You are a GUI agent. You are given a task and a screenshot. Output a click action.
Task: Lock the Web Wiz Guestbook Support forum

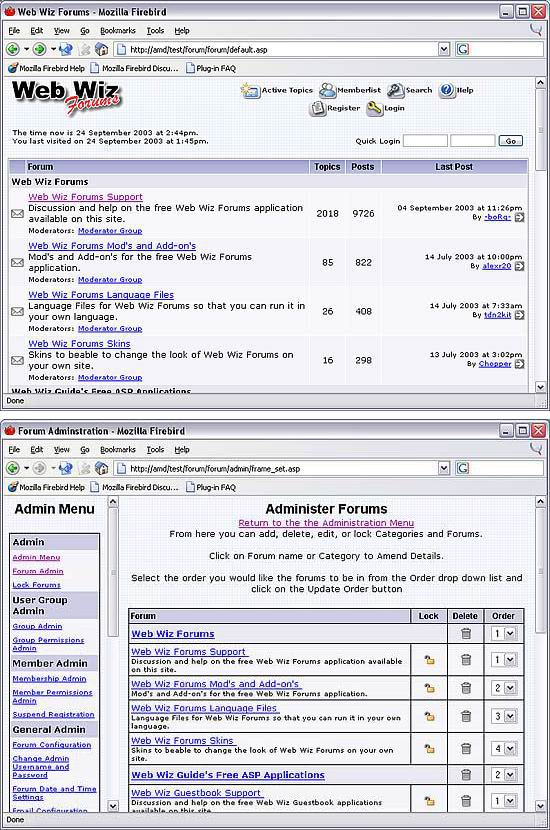[x=429, y=801]
